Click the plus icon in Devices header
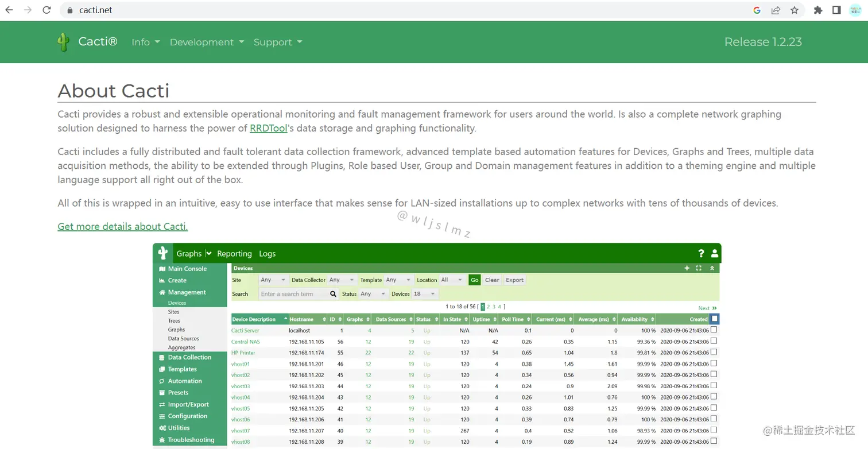Image resolution: width=868 pixels, height=449 pixels. (x=687, y=268)
